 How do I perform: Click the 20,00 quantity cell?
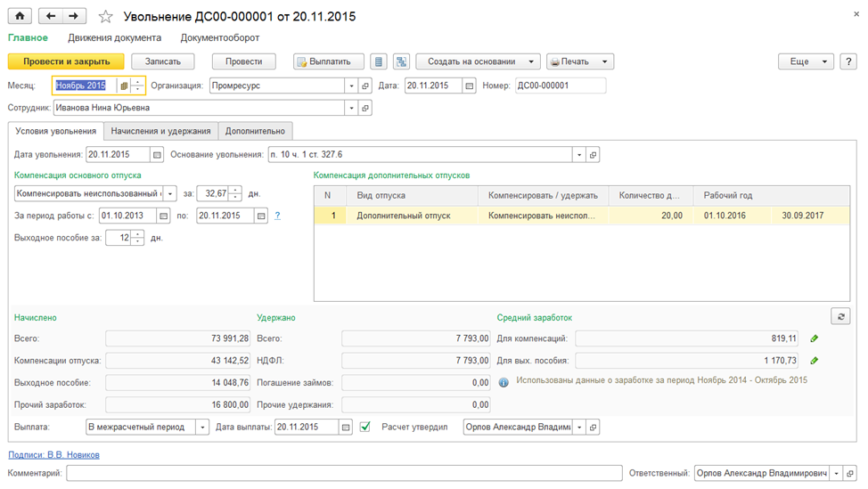651,216
